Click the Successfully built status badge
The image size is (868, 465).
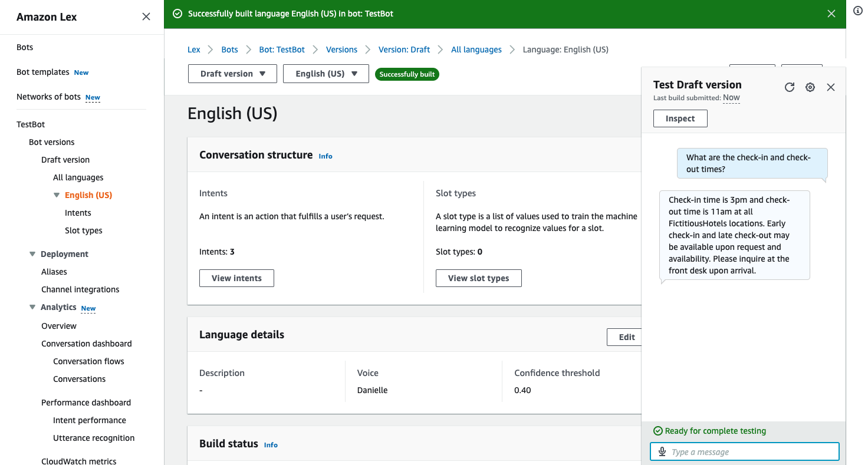tap(407, 74)
